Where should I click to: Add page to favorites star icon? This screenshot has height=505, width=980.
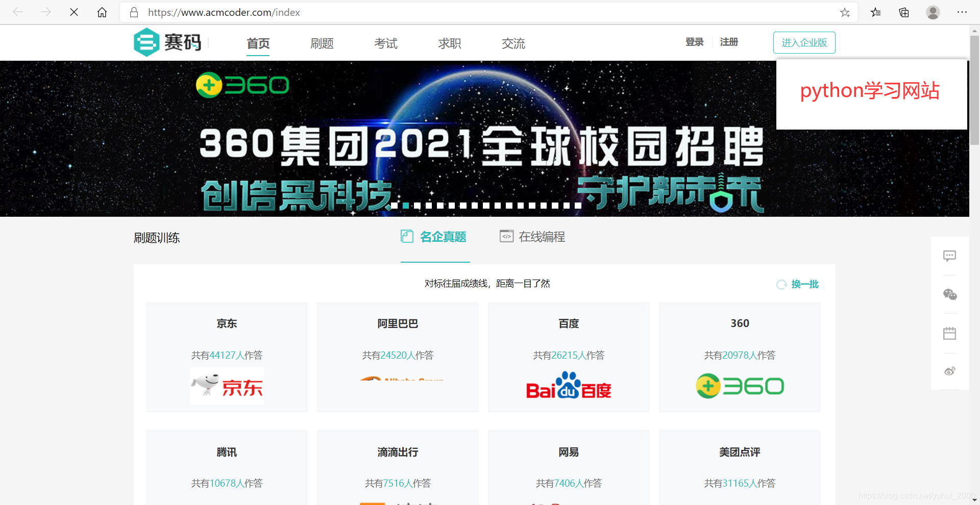pos(845,12)
